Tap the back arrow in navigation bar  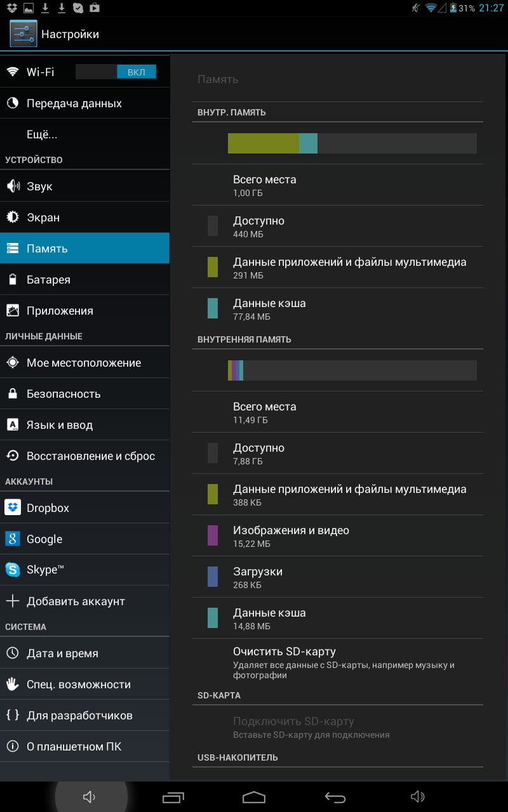point(335,797)
